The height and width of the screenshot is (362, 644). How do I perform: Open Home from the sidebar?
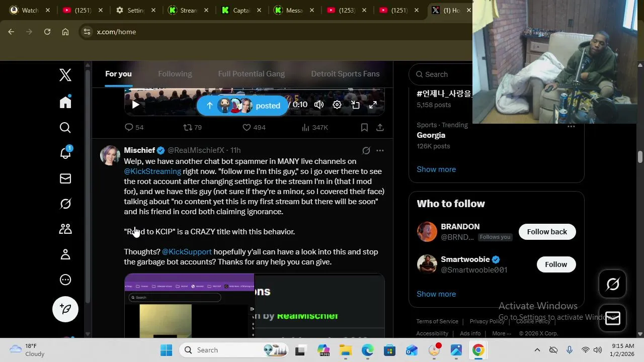click(65, 102)
